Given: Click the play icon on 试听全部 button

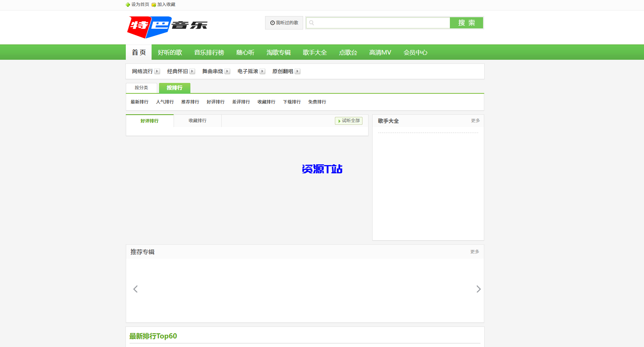Looking at the screenshot, I should pos(339,121).
